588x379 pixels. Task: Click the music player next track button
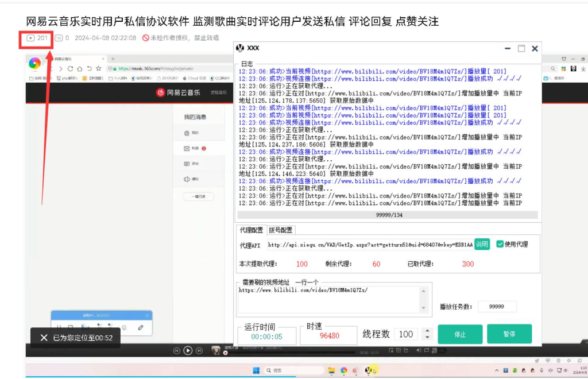(199, 351)
